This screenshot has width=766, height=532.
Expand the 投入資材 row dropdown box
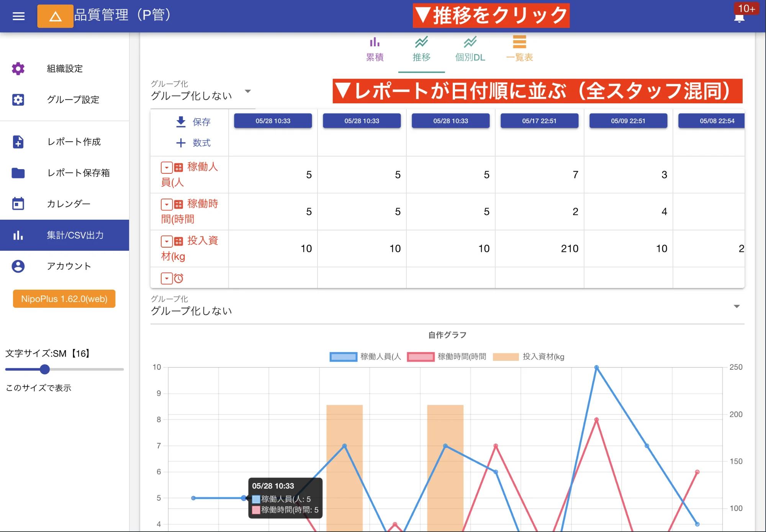(x=167, y=241)
